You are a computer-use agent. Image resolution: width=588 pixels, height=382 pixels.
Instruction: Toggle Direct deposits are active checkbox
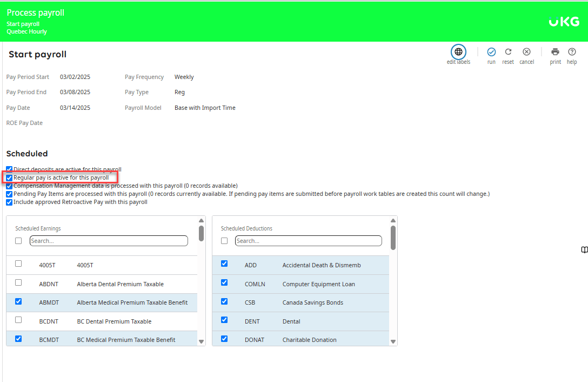[x=9, y=169]
